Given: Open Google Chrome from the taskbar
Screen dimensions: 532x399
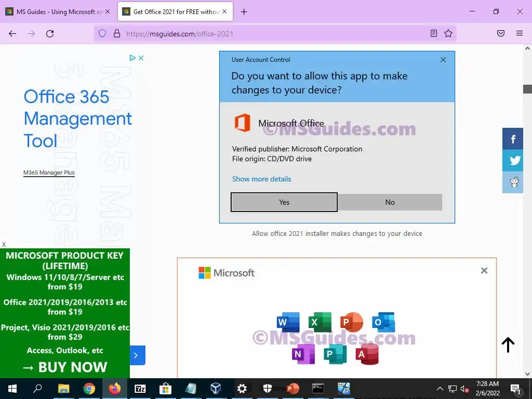Looking at the screenshot, I should 89,389.
